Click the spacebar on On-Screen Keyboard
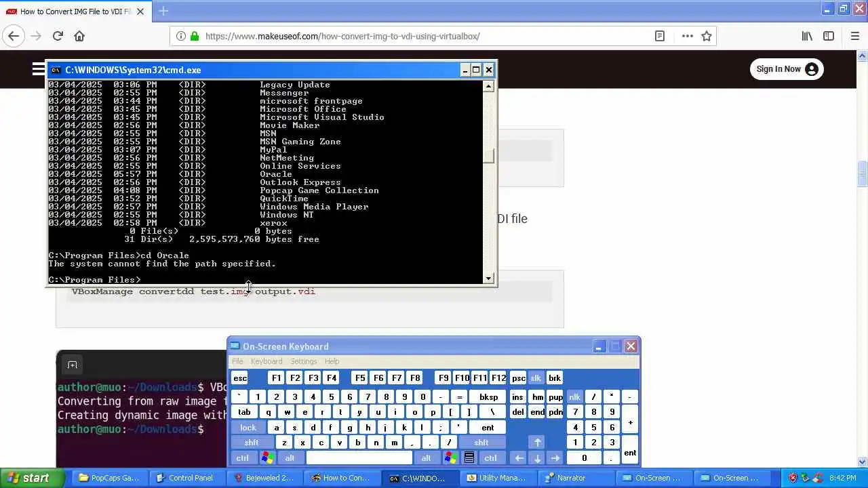 click(x=359, y=458)
